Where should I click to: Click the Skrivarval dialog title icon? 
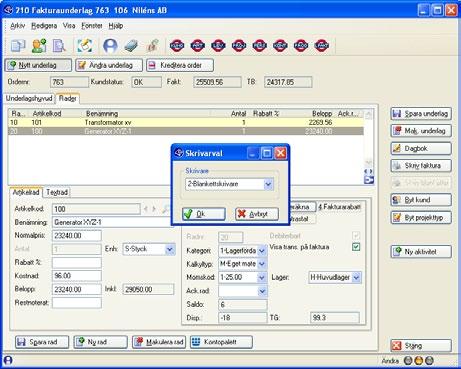point(179,153)
